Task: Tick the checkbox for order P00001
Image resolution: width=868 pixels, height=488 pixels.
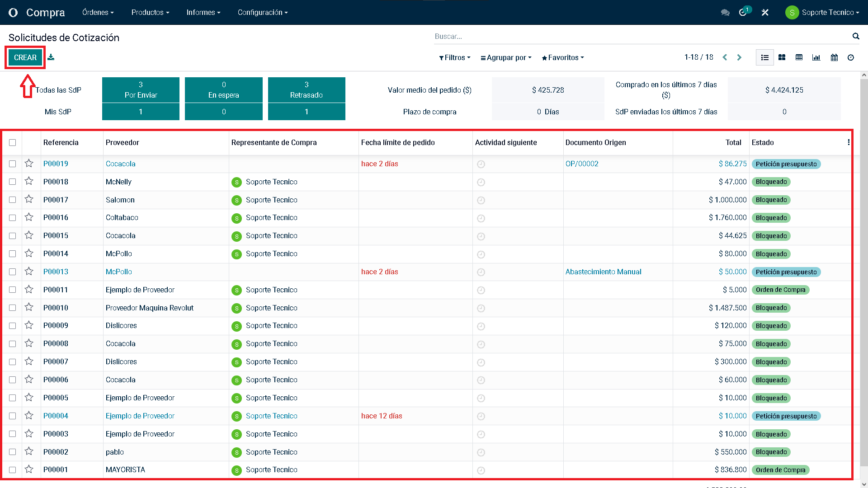Action: pos(13,470)
